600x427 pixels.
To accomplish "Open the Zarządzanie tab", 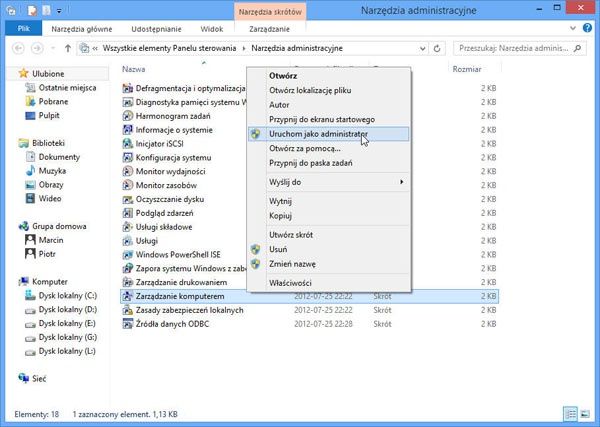I will [269, 29].
